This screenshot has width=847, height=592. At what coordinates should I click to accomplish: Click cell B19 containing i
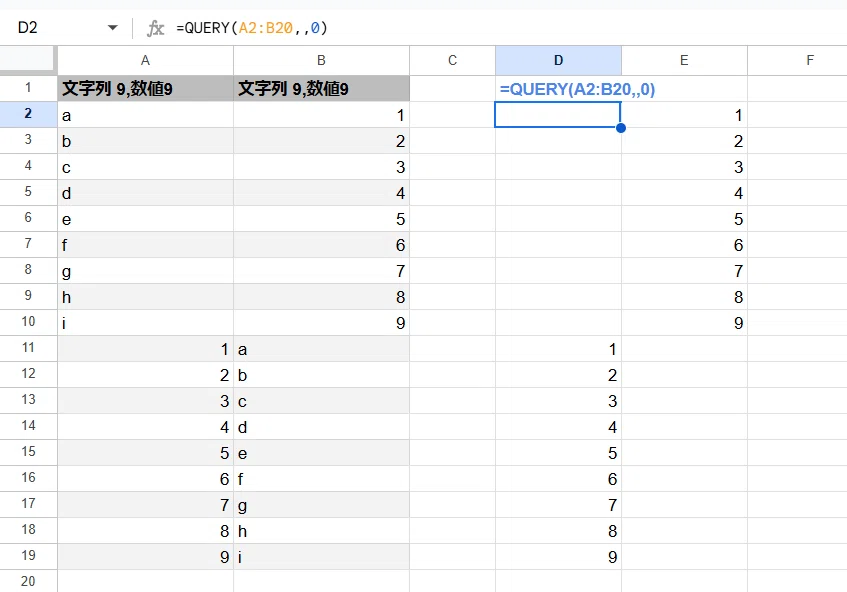point(321,556)
